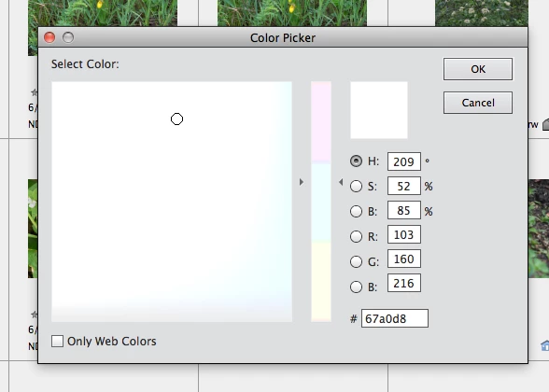Viewport: 549px width, 392px height.
Task: Click the red value field showing 103
Action: [404, 234]
